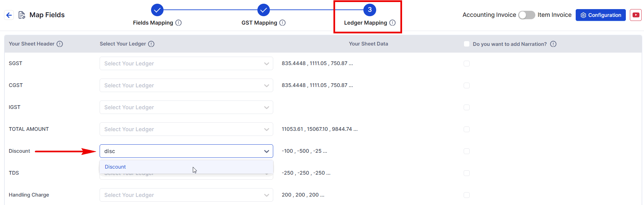Tick narration checkbox in SGST row

click(467, 63)
